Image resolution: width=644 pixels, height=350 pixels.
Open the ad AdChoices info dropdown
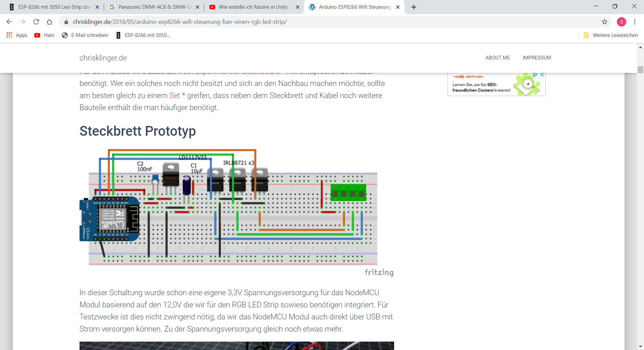click(535, 75)
